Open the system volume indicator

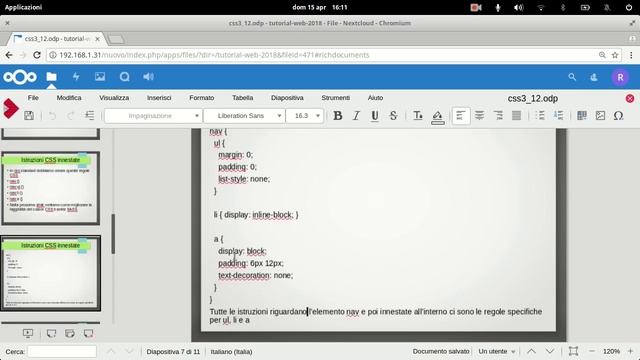point(518,7)
